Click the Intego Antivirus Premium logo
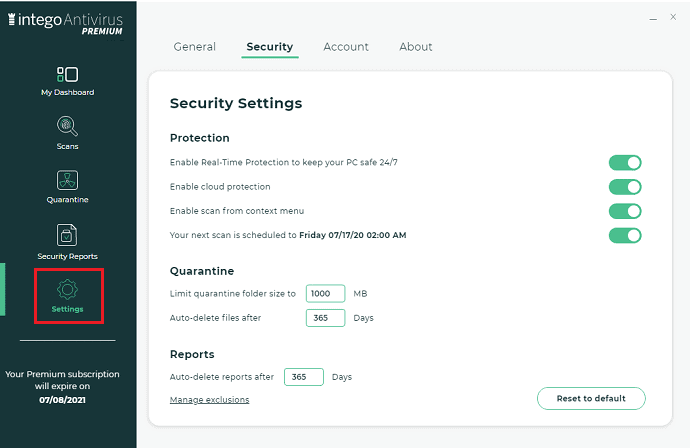 66,24
